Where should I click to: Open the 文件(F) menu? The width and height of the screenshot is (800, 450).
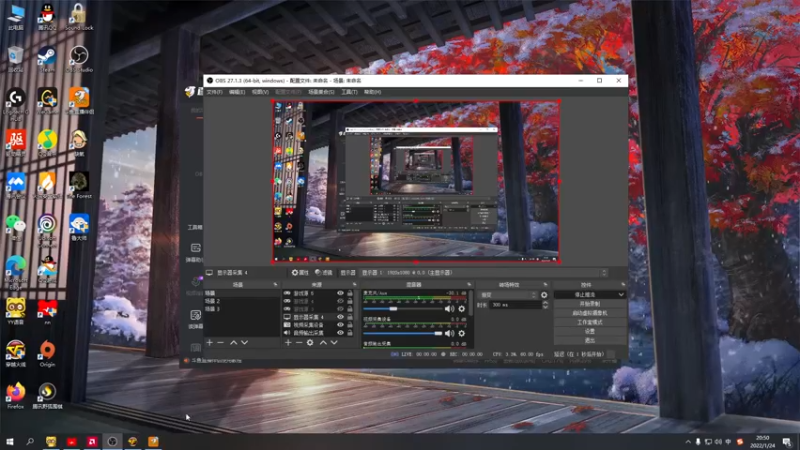coord(214,92)
